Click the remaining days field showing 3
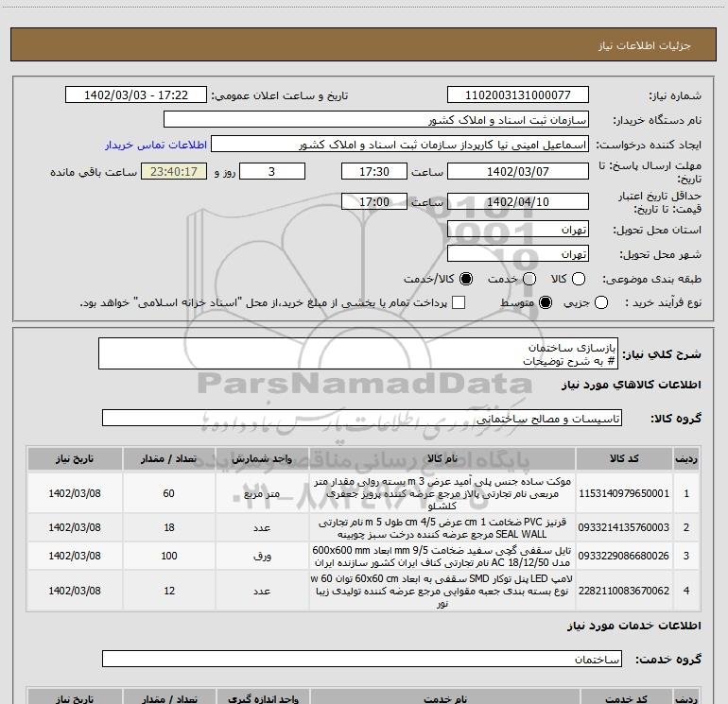 pyautogui.click(x=272, y=171)
